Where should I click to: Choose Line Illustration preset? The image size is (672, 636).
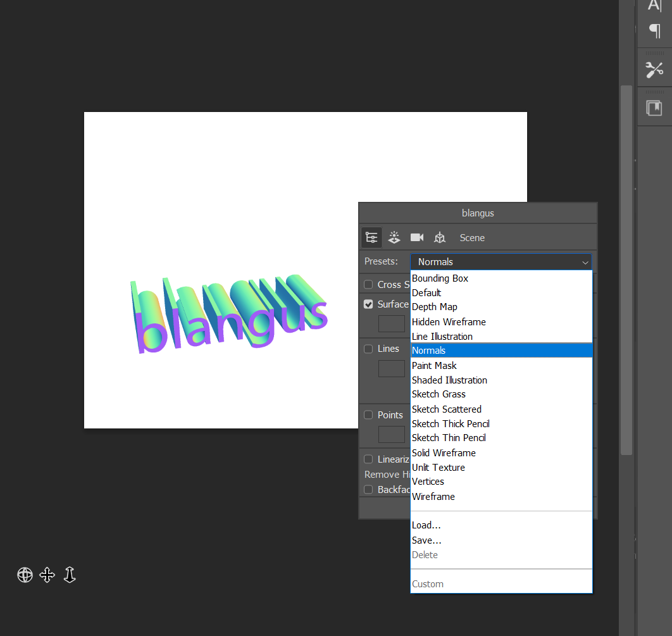click(x=501, y=337)
